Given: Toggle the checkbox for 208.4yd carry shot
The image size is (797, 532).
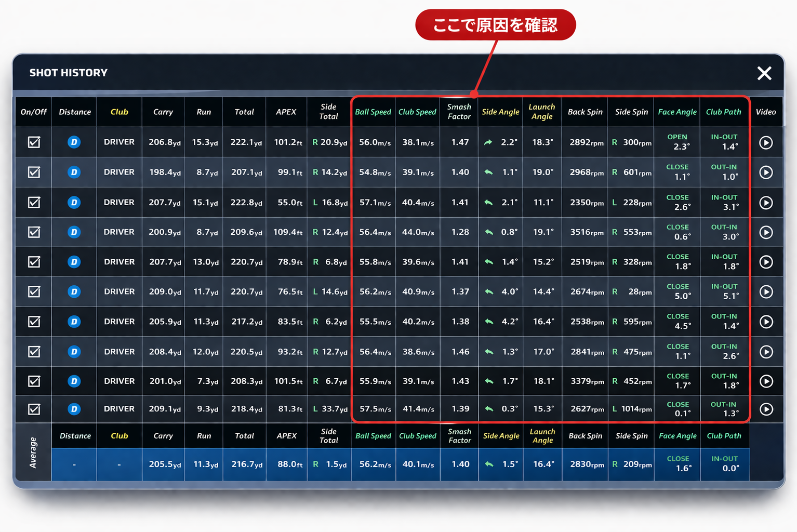Looking at the screenshot, I should [34, 352].
